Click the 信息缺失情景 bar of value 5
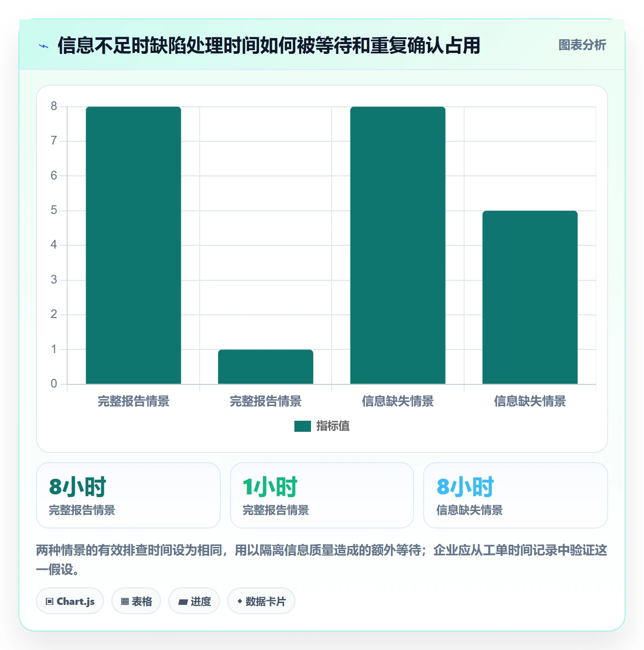 (530, 297)
